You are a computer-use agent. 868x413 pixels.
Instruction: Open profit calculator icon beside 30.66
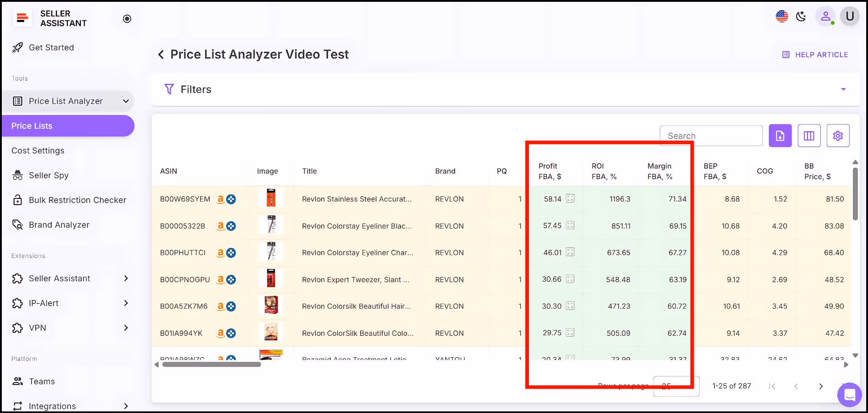tap(570, 279)
